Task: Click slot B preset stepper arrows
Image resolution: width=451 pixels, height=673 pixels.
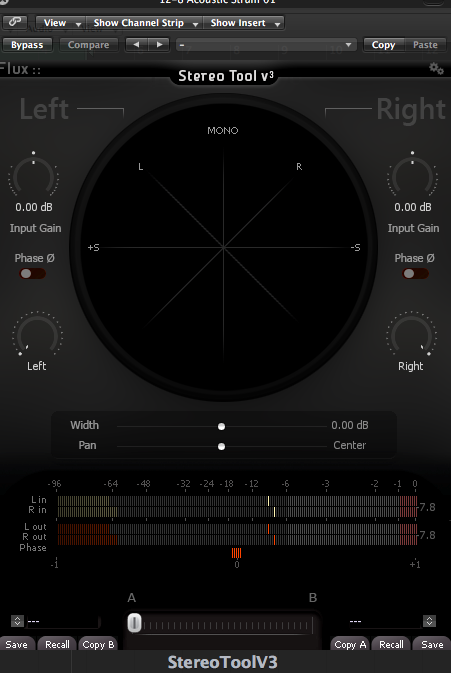Action: coord(430,621)
